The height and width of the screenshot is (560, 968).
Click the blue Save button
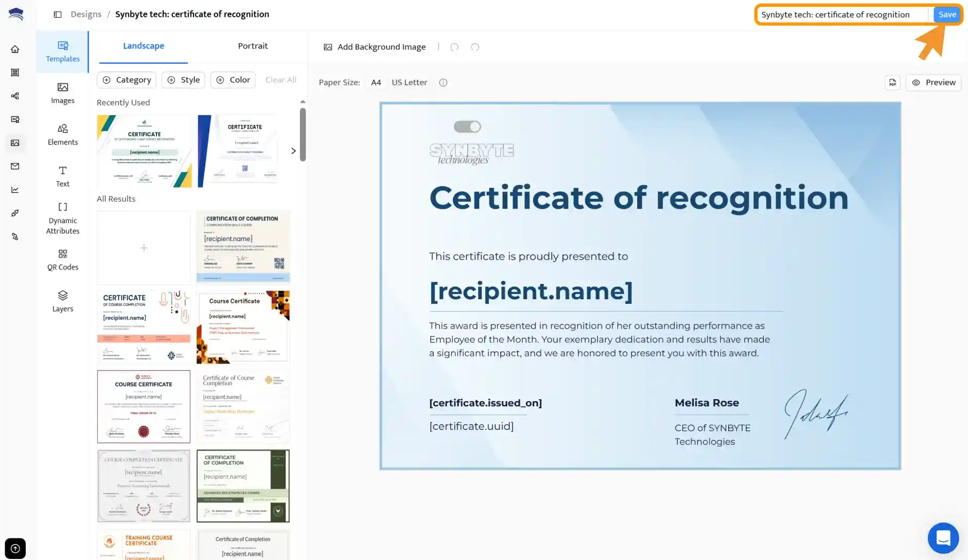coord(947,14)
